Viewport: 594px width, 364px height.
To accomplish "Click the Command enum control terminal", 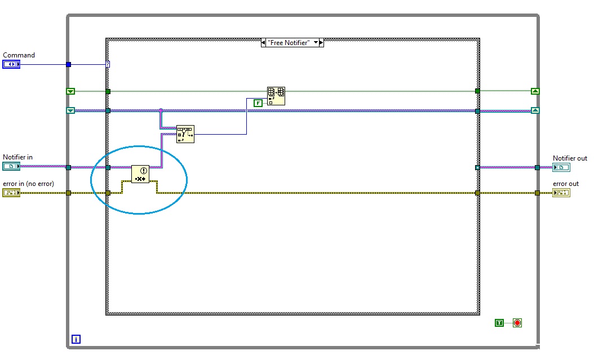I will 11,64.
